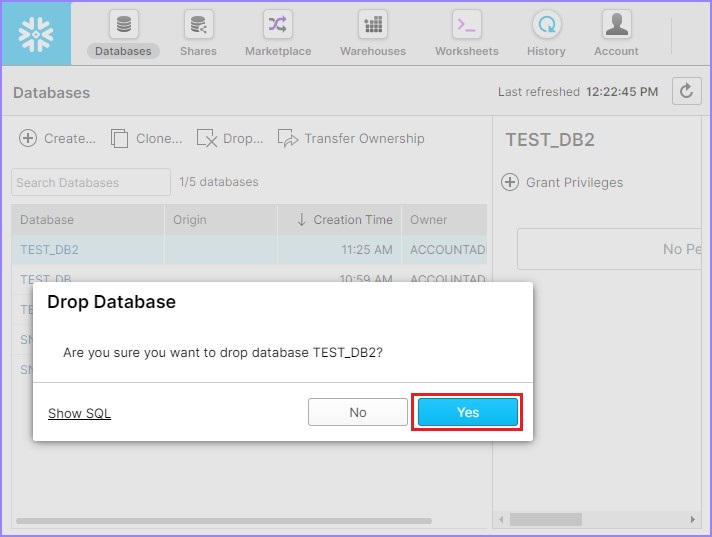Select the Shares tab label
Image resolution: width=712 pixels, height=537 pixels.
pyautogui.click(x=198, y=51)
